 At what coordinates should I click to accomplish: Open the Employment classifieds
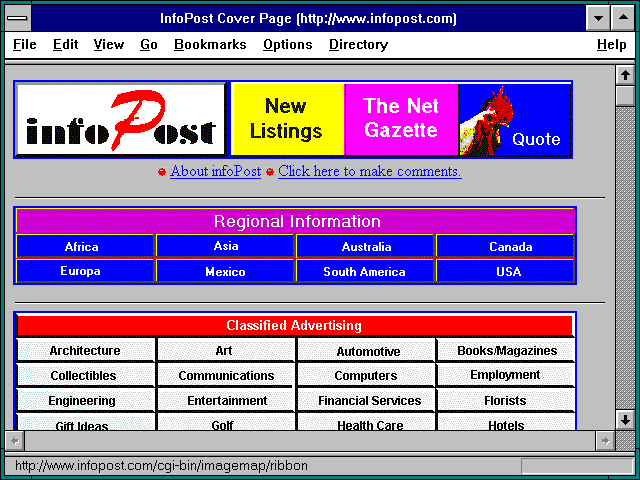506,375
